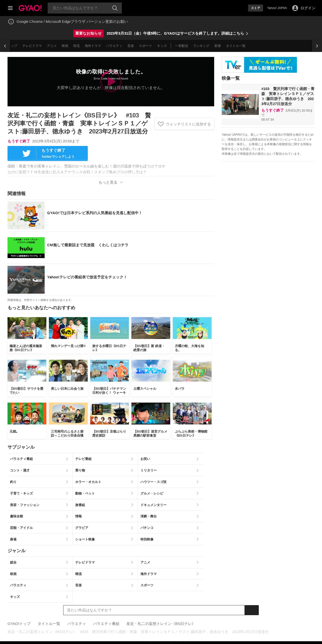Open the hamburger menu icon
Image resolution: width=322 pixels, height=644 pixels.
[x=10, y=8]
